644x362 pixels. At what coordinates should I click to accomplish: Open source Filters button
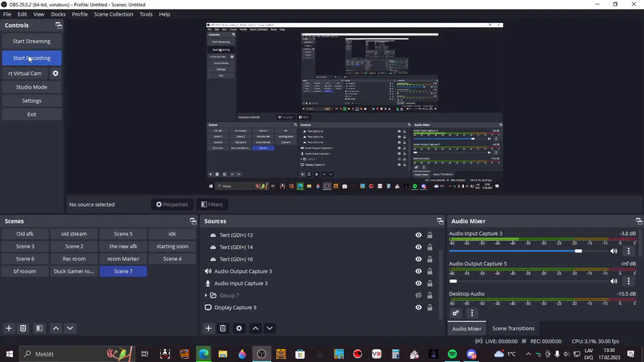point(212,205)
